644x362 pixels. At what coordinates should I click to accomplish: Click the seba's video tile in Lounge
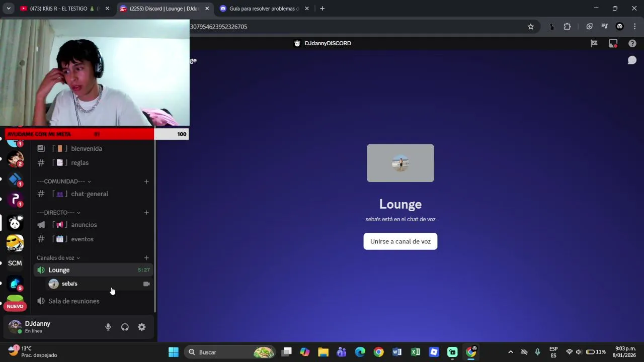click(400, 163)
